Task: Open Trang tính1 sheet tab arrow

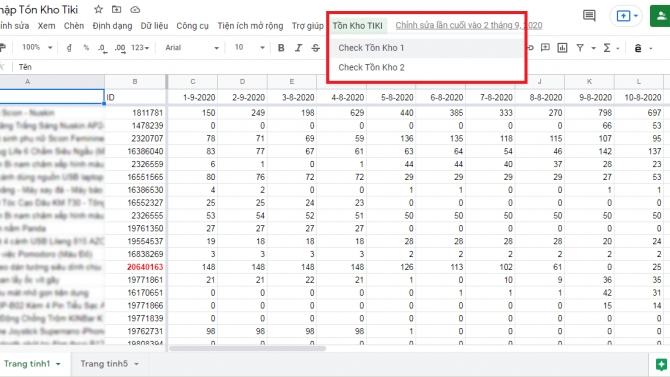Action: click(58, 364)
